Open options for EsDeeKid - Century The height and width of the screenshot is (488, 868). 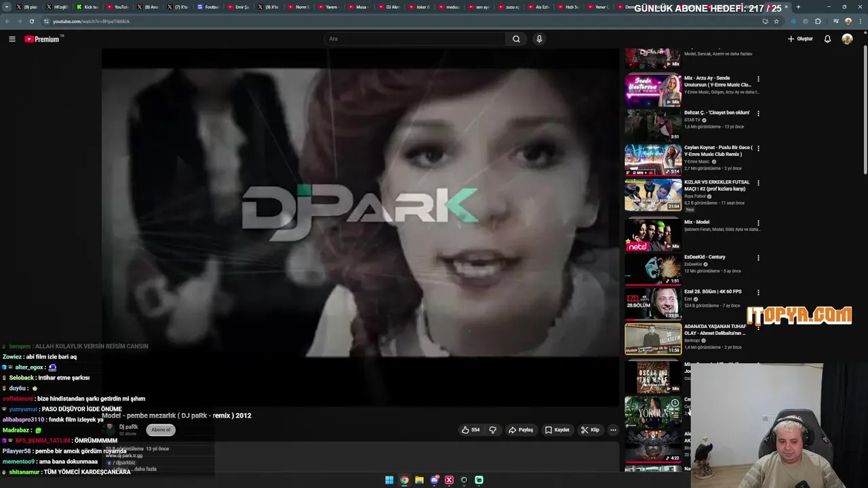(x=758, y=258)
